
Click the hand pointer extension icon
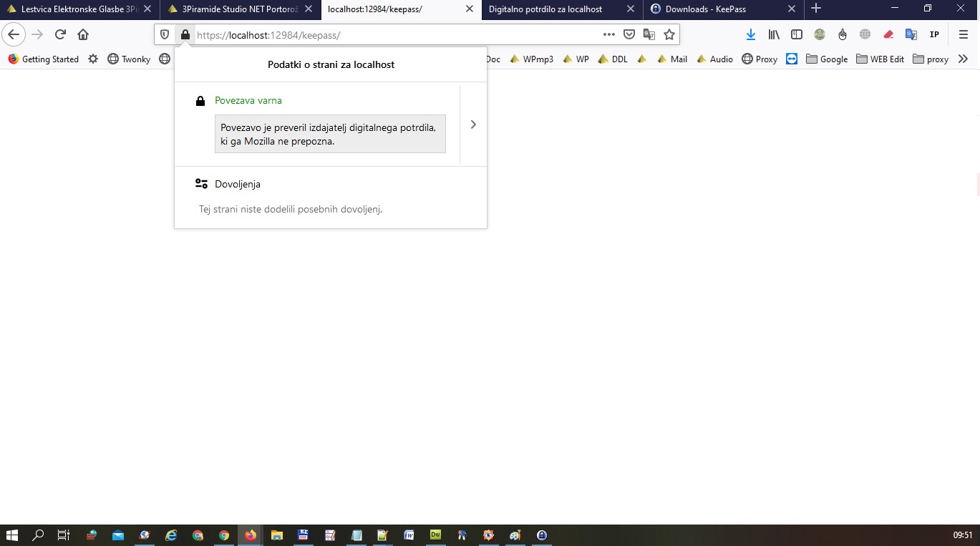(x=843, y=34)
